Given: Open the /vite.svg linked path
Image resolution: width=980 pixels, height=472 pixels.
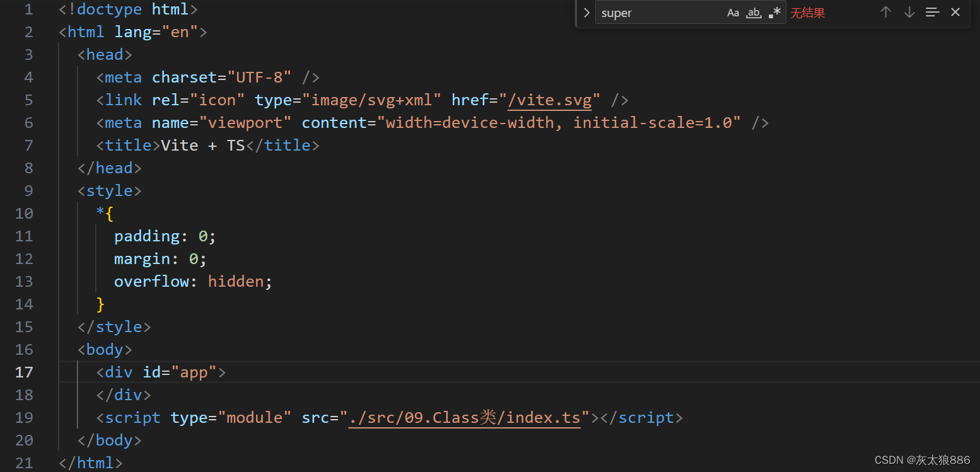Looking at the screenshot, I should click(551, 100).
